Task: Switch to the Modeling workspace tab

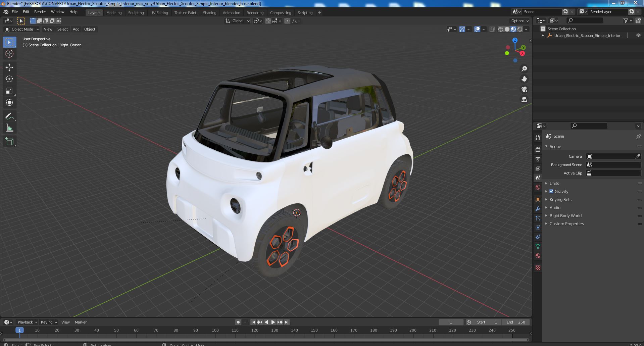Action: coord(114,13)
